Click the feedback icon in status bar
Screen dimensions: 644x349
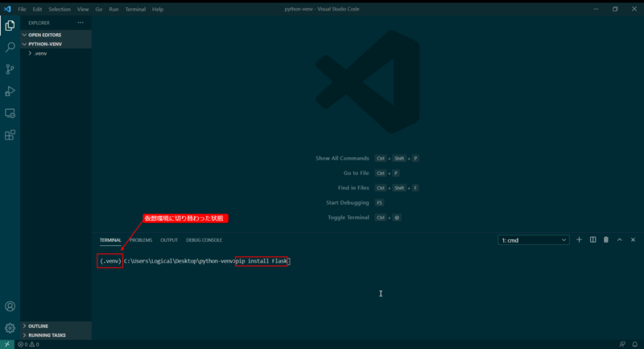pyautogui.click(x=622, y=344)
